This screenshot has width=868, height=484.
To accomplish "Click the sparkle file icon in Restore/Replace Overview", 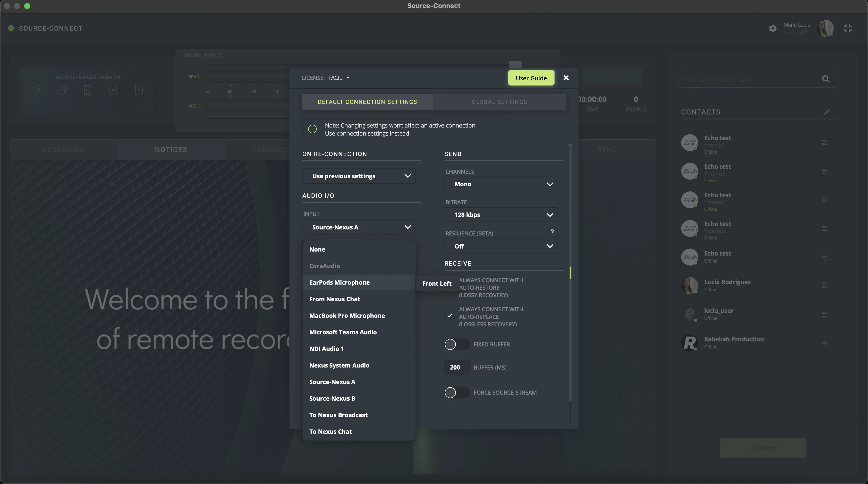I will (x=37, y=90).
